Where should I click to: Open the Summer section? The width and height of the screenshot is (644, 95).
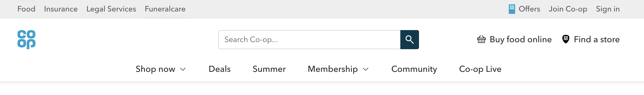click(269, 69)
